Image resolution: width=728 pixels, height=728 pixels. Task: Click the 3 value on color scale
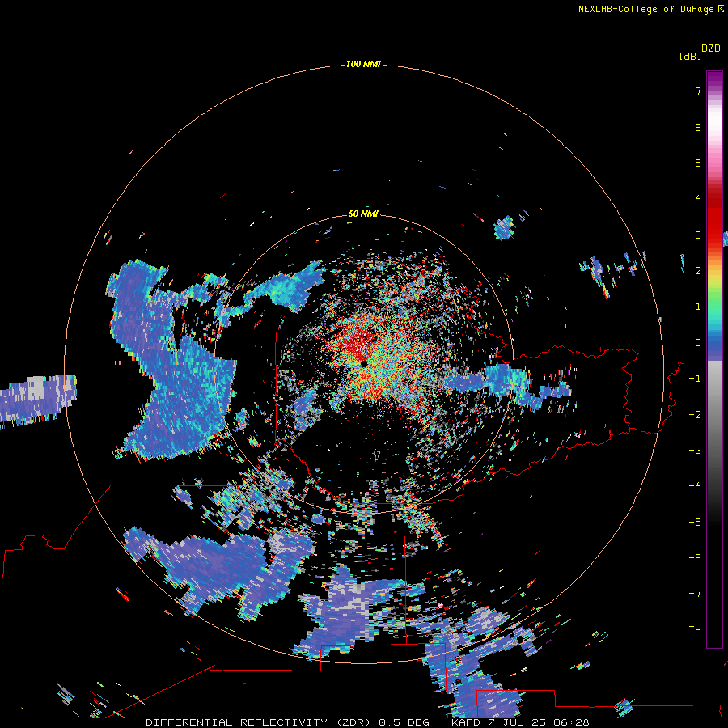tap(698, 235)
